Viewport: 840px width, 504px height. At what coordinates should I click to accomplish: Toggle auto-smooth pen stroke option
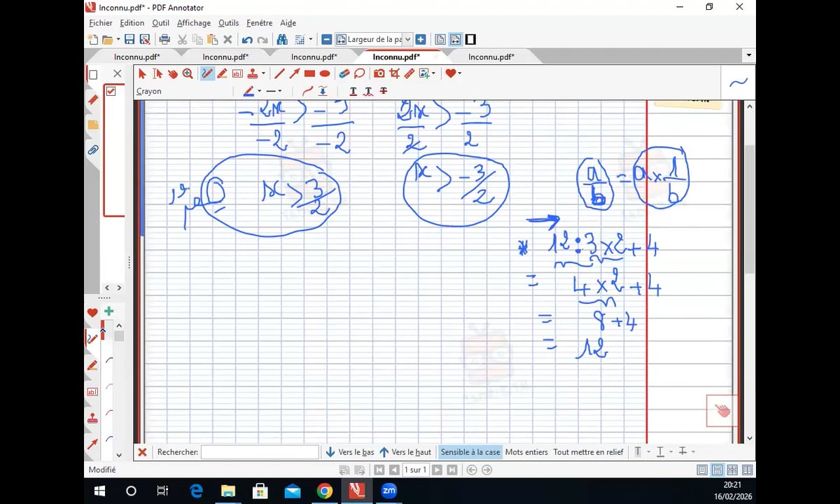point(307,91)
